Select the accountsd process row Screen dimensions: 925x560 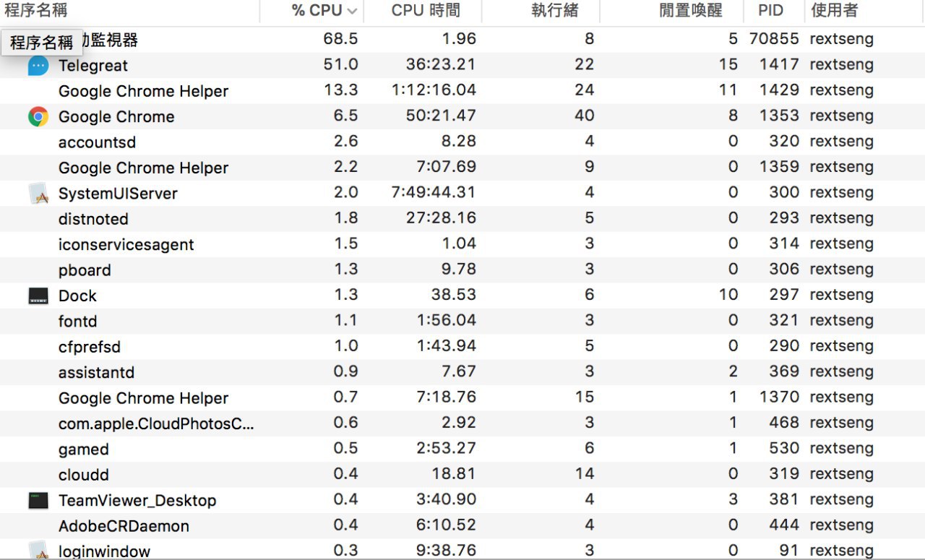click(x=462, y=142)
